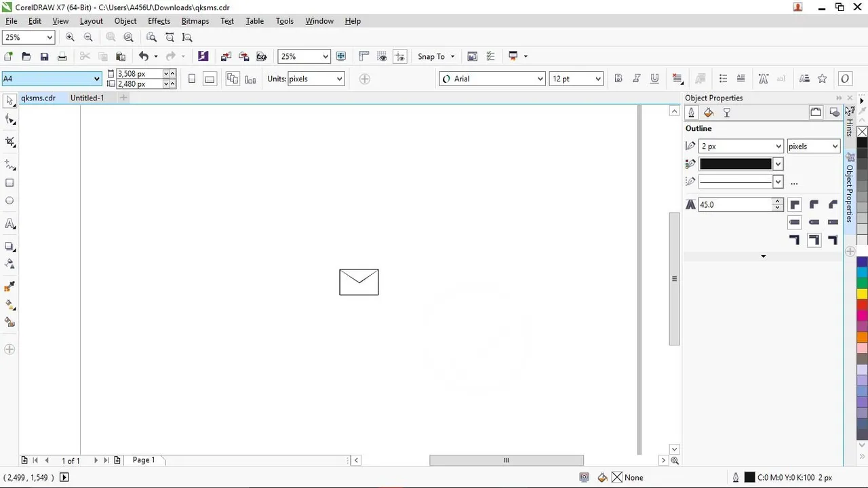Open the 12 pt font size dropdown
Screen dimensions: 868x488
pos(597,79)
